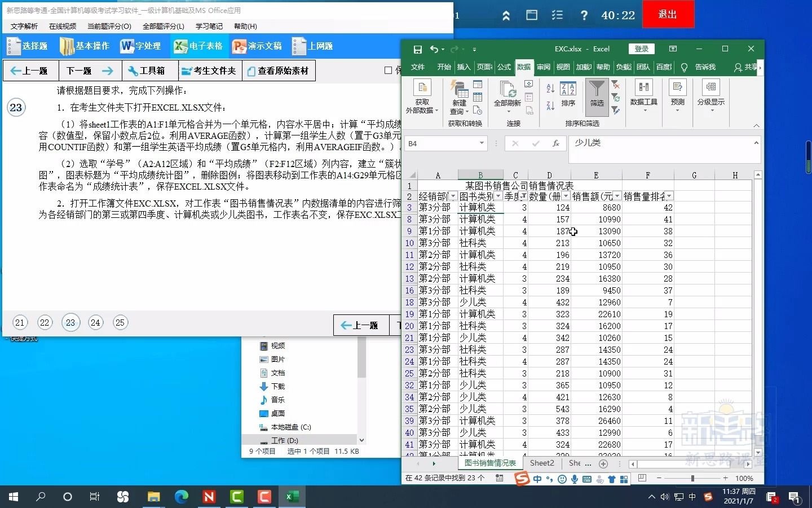Image resolution: width=812 pixels, height=508 pixels.
Task: Select the 数据工具 Data Tools icon
Action: point(643,93)
